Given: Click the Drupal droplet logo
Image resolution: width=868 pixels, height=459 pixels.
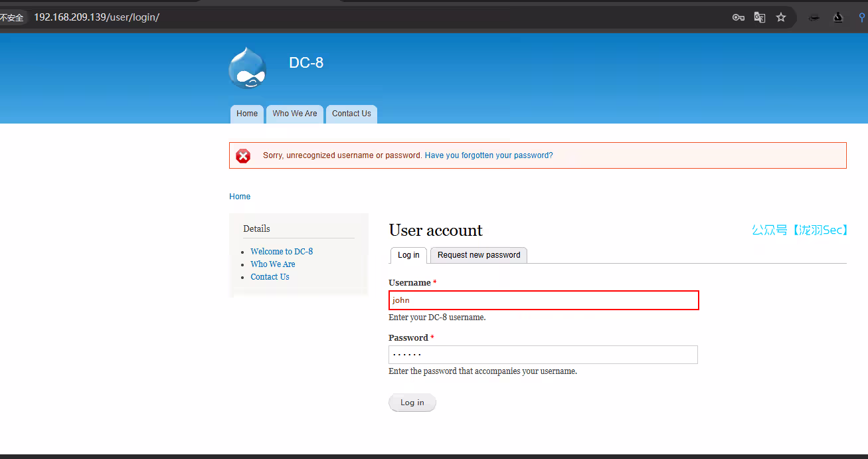Looking at the screenshot, I should (x=247, y=68).
